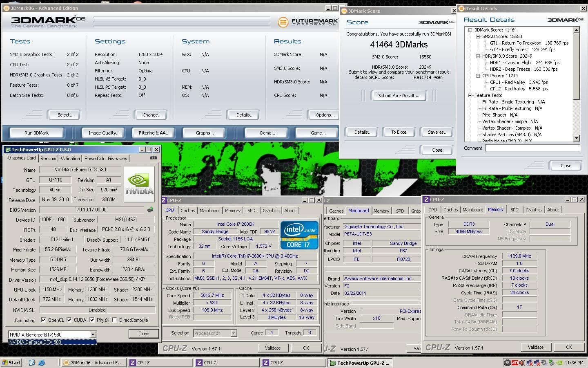
Task: Toggle the CUDA checkbox in GPU-Z
Action: (69, 320)
